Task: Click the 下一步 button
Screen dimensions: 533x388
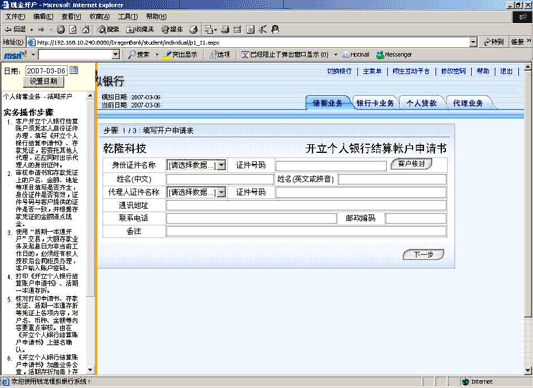Action: [423, 254]
